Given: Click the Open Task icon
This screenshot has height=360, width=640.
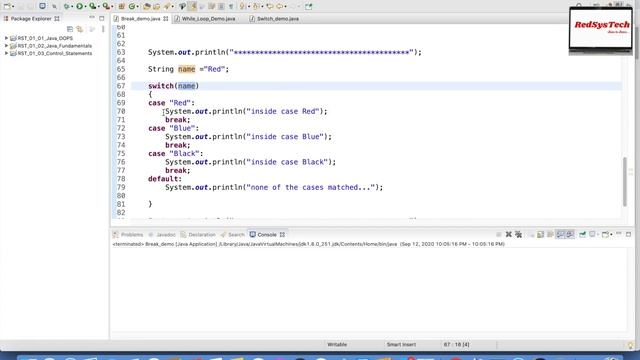Looking at the screenshot, I should (x=156, y=6).
